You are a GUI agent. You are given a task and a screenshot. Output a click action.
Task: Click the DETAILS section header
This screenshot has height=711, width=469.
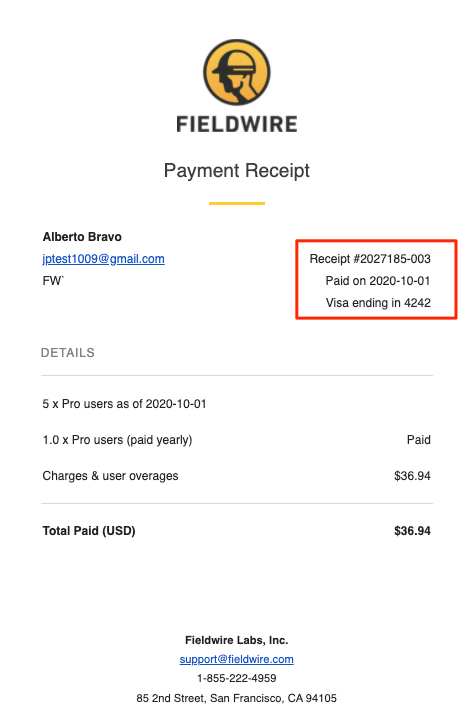click(68, 353)
